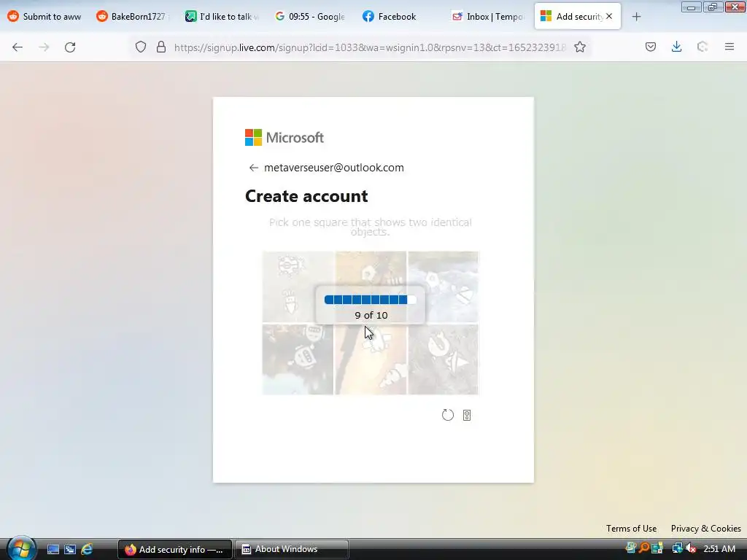Screen dimensions: 747x560
Task: Open the Firefox downloads panel
Action: click(x=676, y=47)
